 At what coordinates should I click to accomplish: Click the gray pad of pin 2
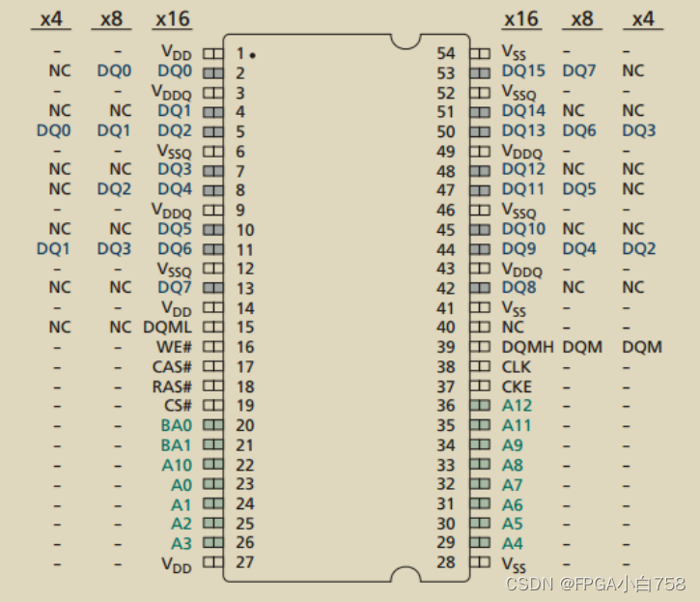point(213,72)
